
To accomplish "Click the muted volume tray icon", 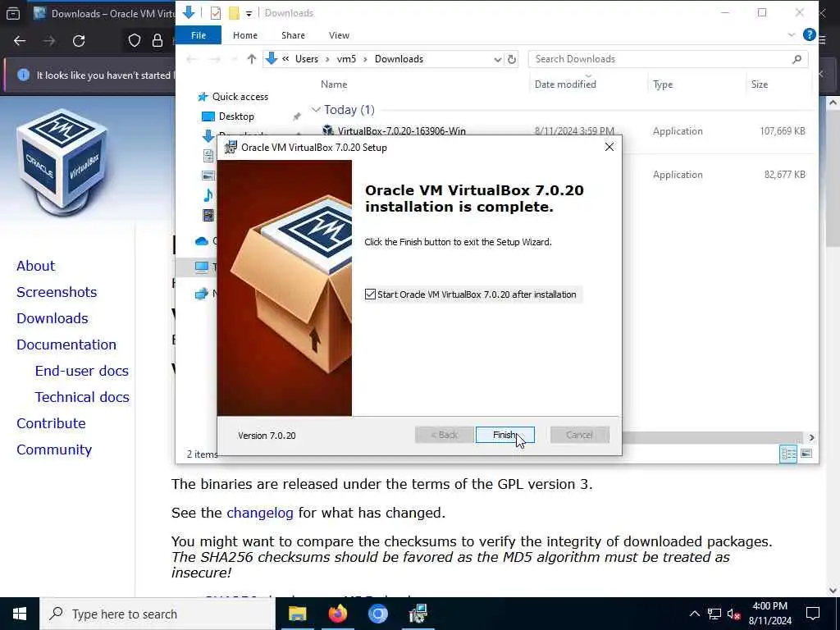I will pyautogui.click(x=733, y=614).
